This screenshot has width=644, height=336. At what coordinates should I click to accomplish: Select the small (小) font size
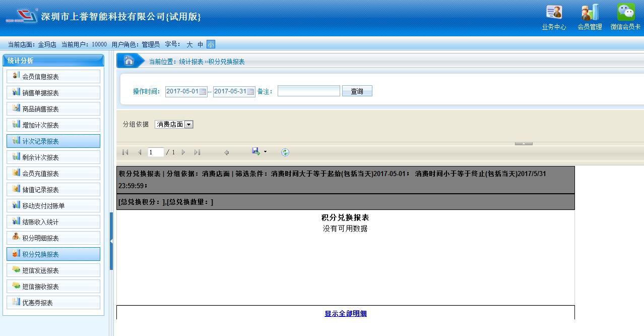pos(211,44)
